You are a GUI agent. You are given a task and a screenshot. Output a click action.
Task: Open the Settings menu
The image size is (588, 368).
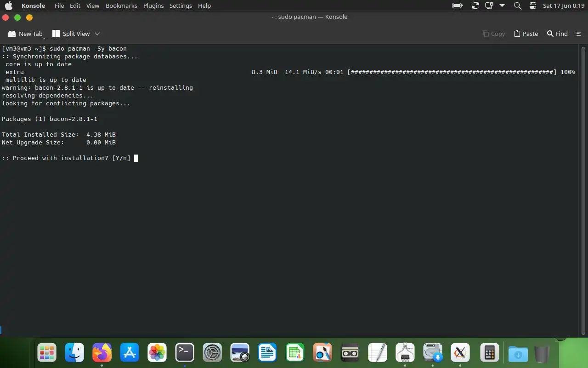click(181, 6)
